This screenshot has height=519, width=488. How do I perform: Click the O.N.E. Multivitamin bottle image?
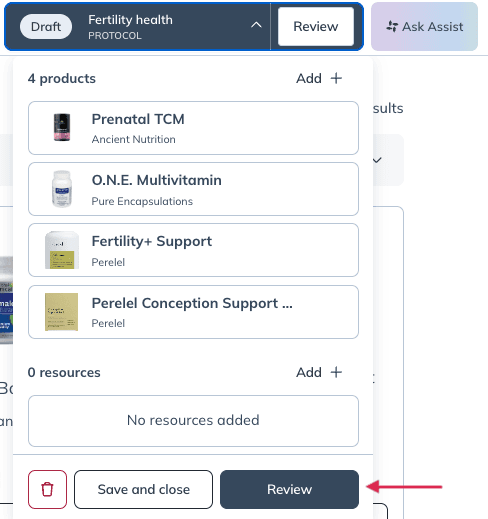62,189
